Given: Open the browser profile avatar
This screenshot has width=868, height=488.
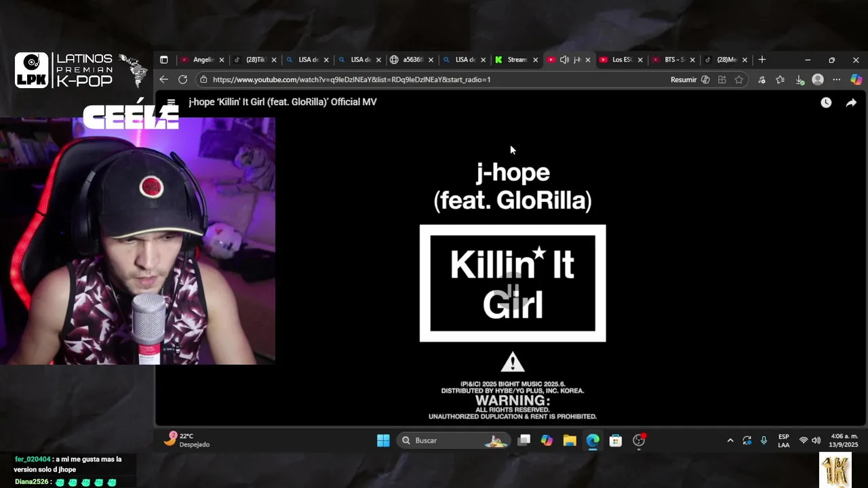Looking at the screenshot, I should [x=818, y=79].
